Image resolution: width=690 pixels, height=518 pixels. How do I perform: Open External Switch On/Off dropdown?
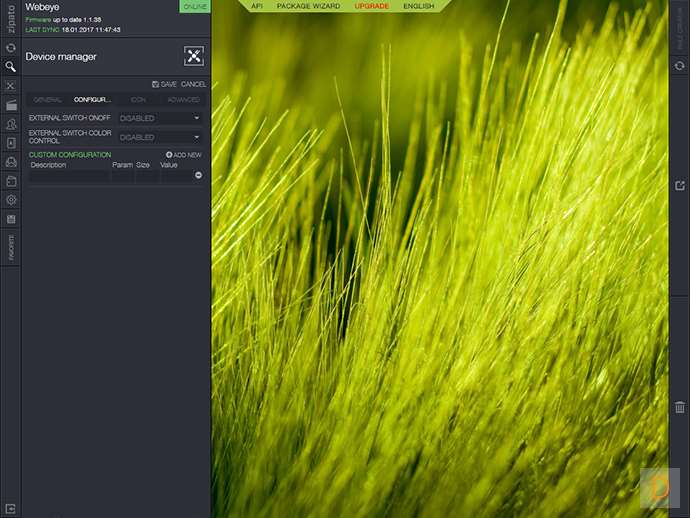coord(160,118)
